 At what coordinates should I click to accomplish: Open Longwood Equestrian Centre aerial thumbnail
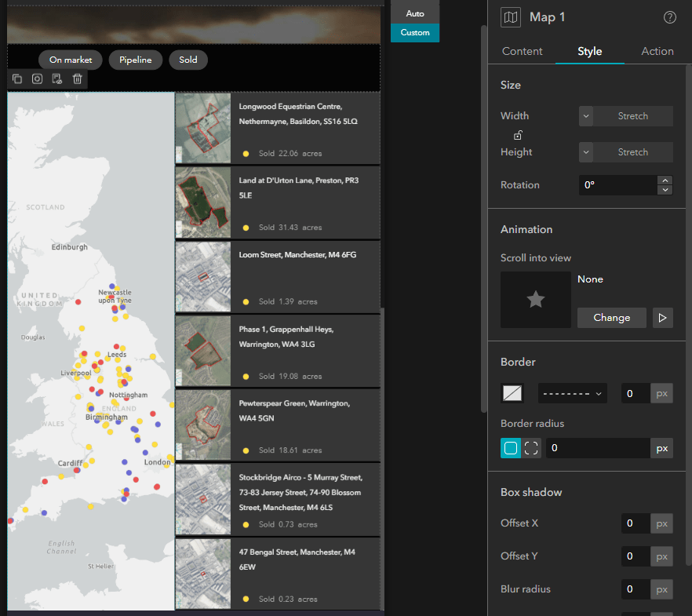(x=203, y=128)
